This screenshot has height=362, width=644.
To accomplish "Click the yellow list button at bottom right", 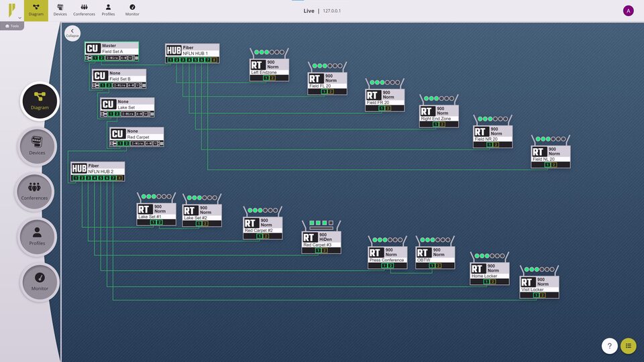I will (629, 346).
